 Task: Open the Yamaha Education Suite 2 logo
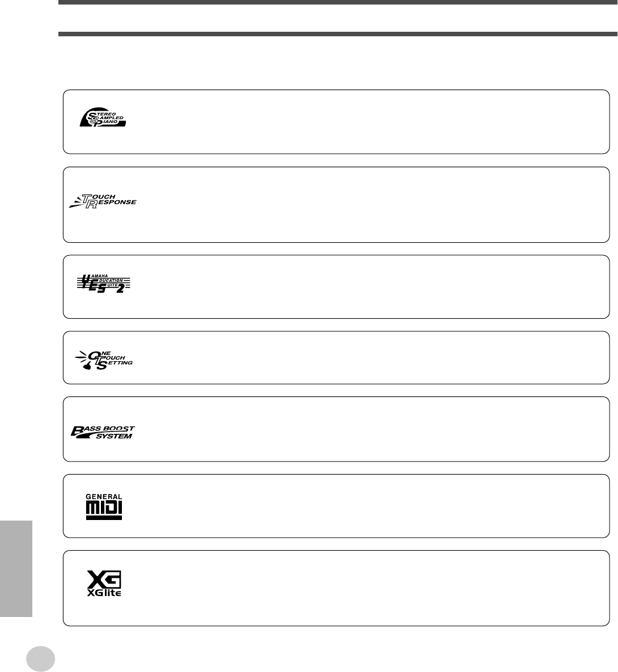click(104, 284)
